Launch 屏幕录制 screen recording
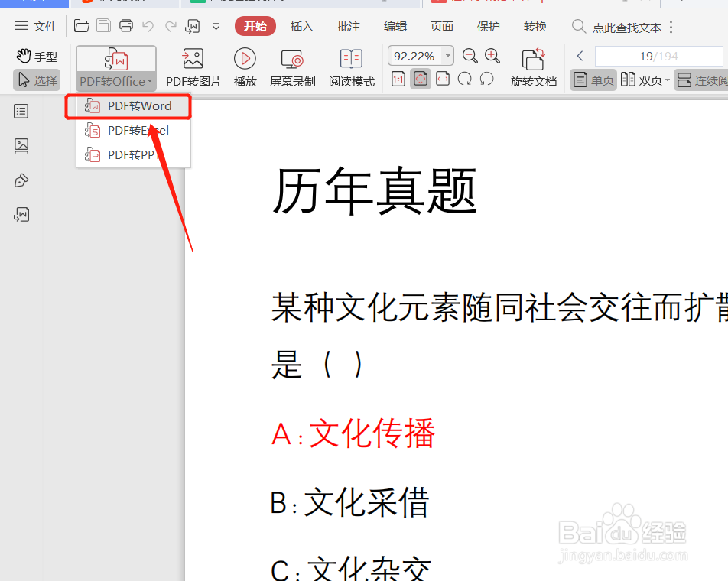Screen dimensions: 728x581 point(291,67)
